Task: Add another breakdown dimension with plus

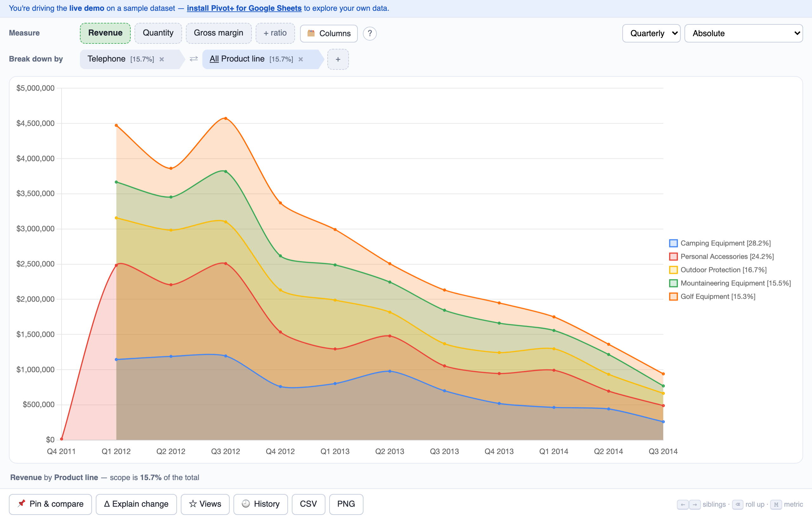Action: (x=338, y=59)
